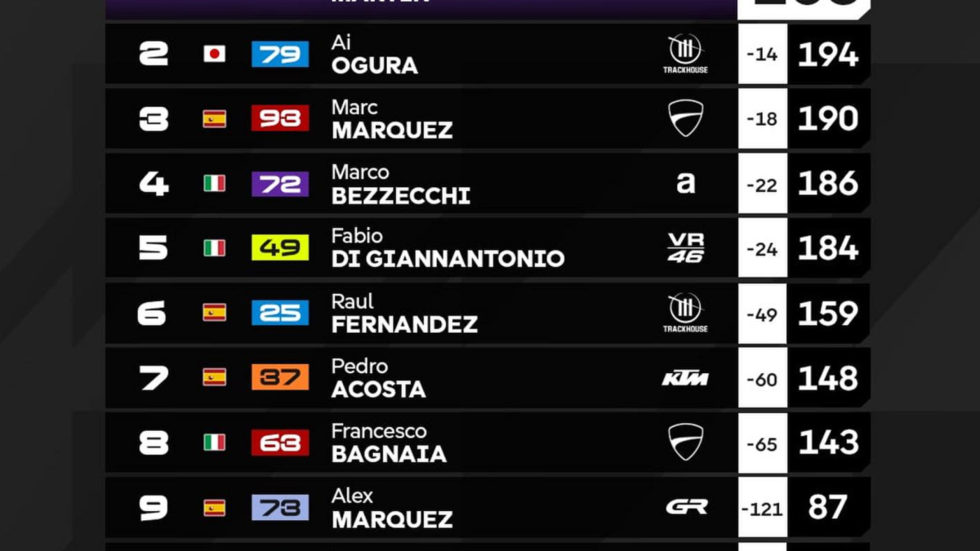Click the Aprilia logo in Bezzecchi's row

coord(685,183)
